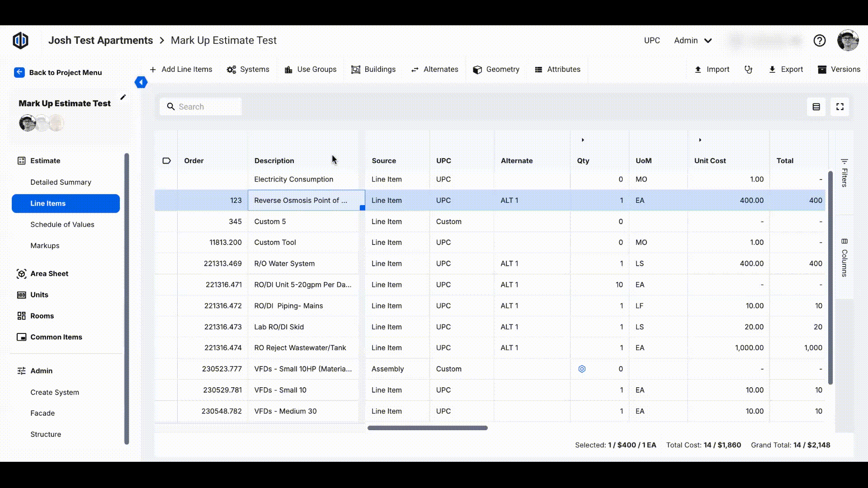This screenshot has height=488, width=868.
Task: Click the help question mark icon
Action: click(819, 41)
